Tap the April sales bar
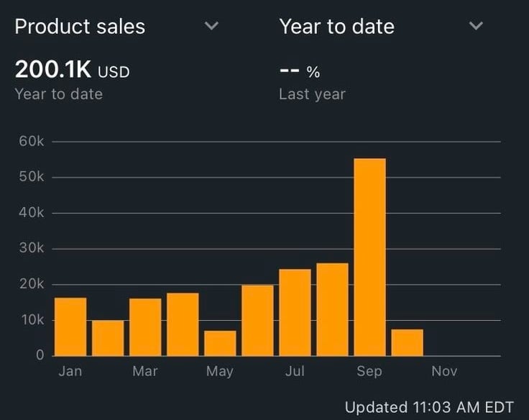This screenshot has width=529, height=420. (183, 324)
